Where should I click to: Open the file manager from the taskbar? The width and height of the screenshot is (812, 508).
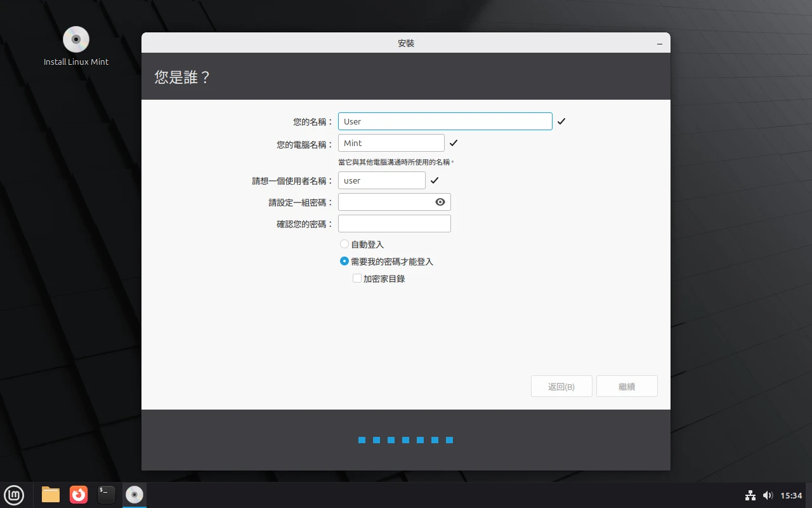pos(50,495)
